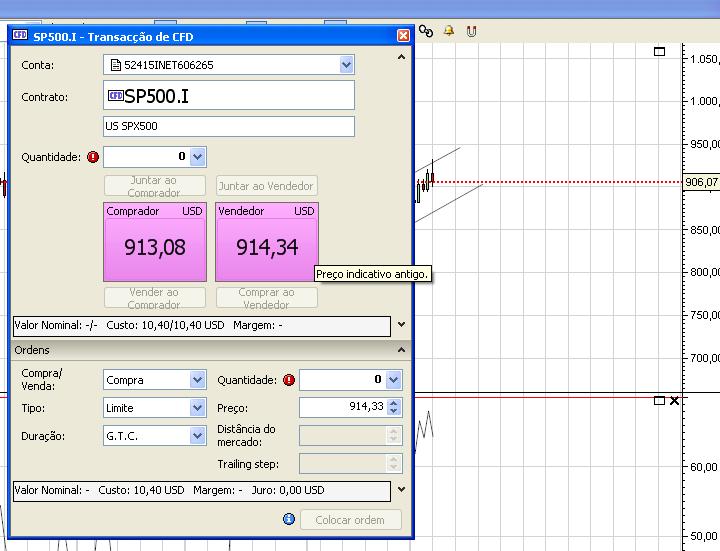Click the blue info icon beside Colocar ordem

click(289, 519)
